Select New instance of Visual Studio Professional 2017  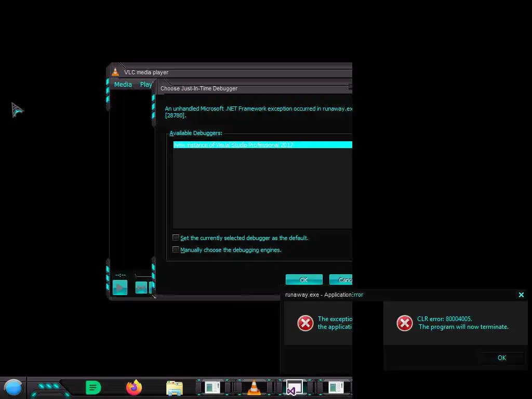tap(262, 145)
